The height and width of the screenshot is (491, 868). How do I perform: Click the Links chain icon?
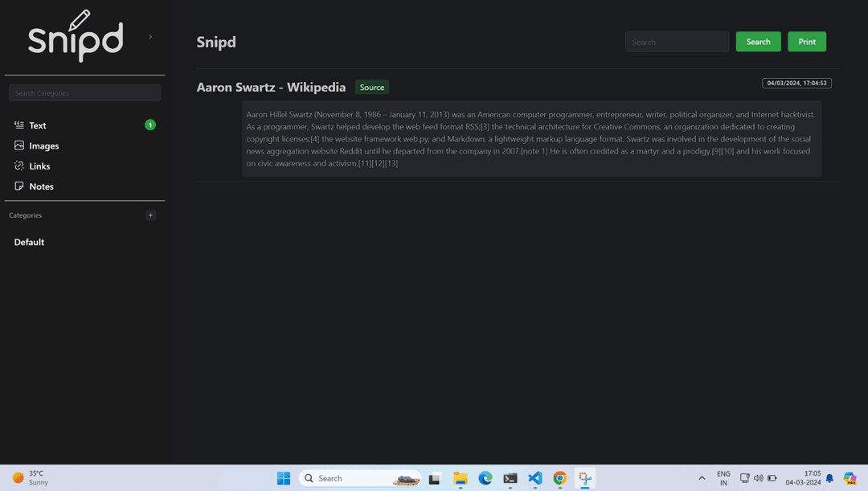[x=18, y=166]
